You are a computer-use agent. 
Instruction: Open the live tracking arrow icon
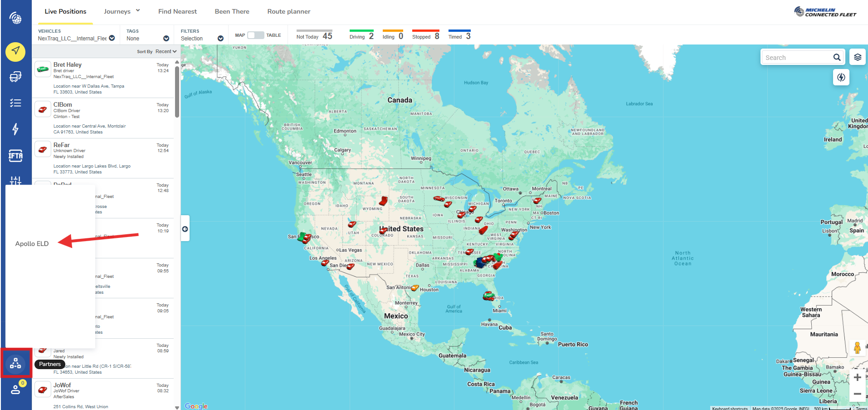(15, 51)
